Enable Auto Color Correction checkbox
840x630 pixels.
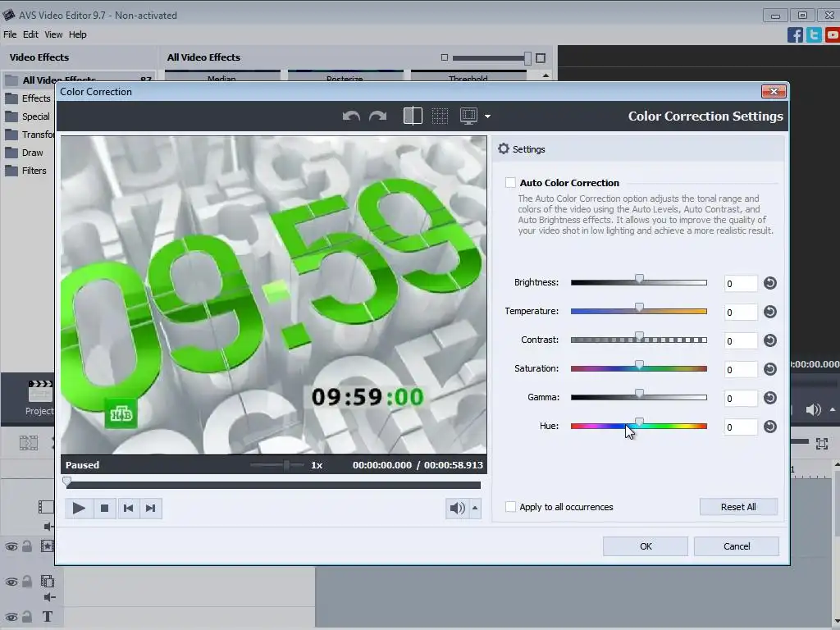click(510, 183)
